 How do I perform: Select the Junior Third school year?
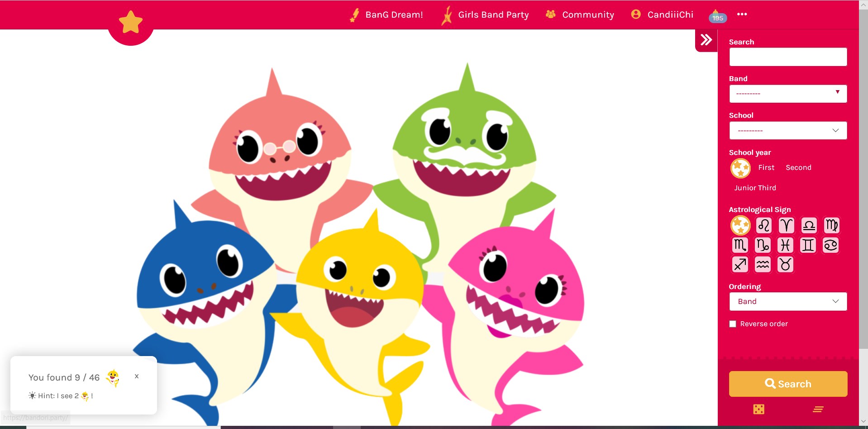[755, 188]
